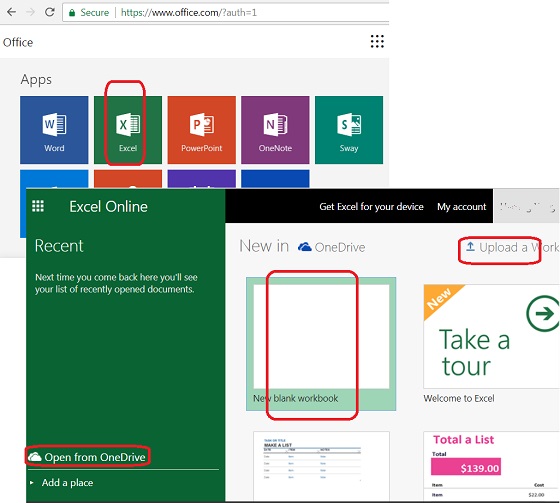This screenshot has width=560, height=503.
Task: Open the Take a tour template
Action: [491, 336]
